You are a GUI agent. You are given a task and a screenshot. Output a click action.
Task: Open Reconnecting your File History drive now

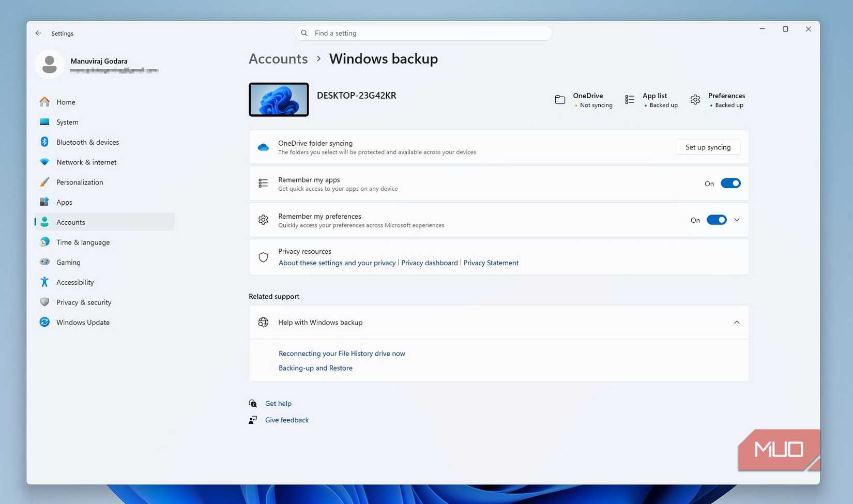(x=342, y=354)
